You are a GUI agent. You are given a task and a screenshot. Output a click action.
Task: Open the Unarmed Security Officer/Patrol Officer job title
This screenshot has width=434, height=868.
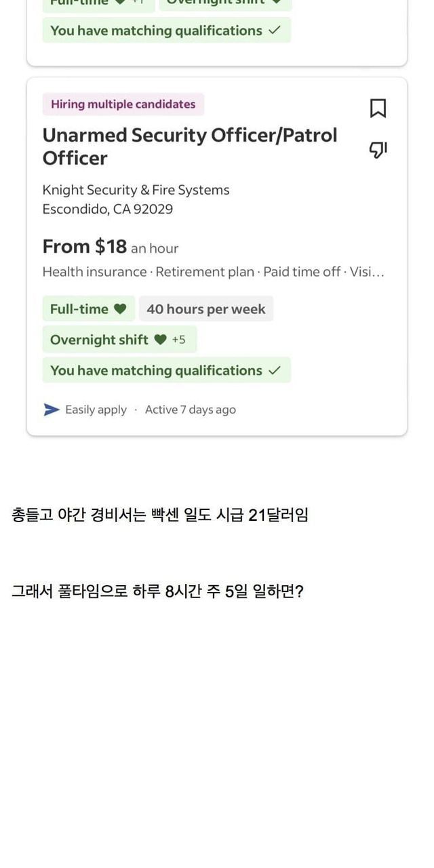tap(189, 146)
